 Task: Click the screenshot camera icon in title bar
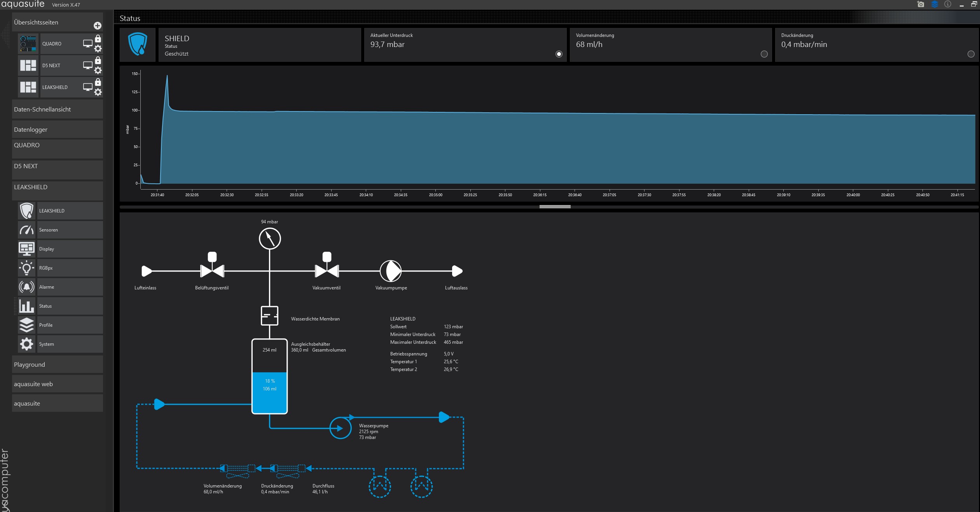click(x=920, y=4)
